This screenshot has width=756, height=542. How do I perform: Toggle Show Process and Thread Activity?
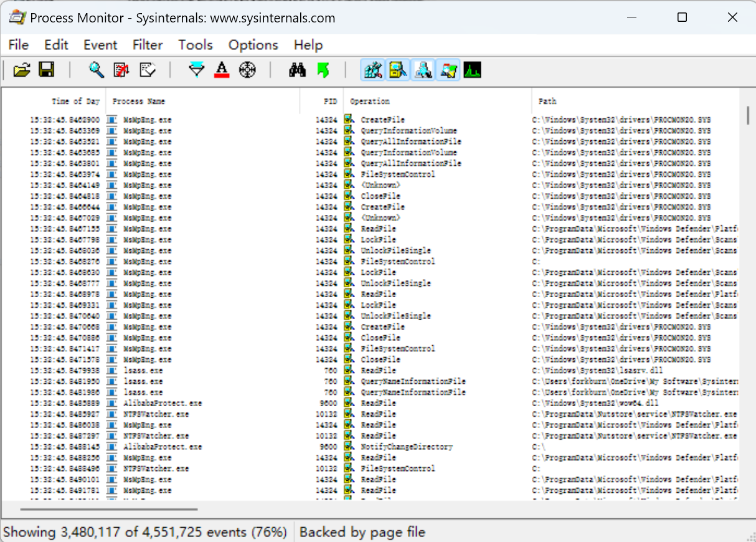[x=448, y=70]
